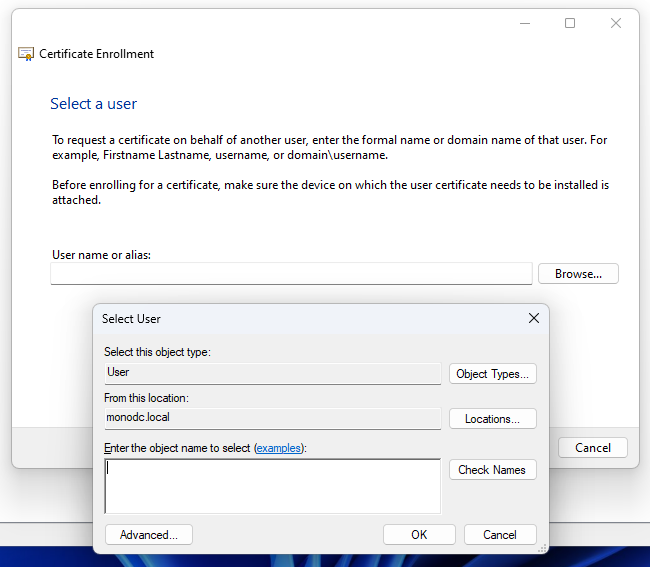Image resolution: width=650 pixels, height=567 pixels.
Task: Close the Certificate Enrollment window
Action: pyautogui.click(x=616, y=23)
